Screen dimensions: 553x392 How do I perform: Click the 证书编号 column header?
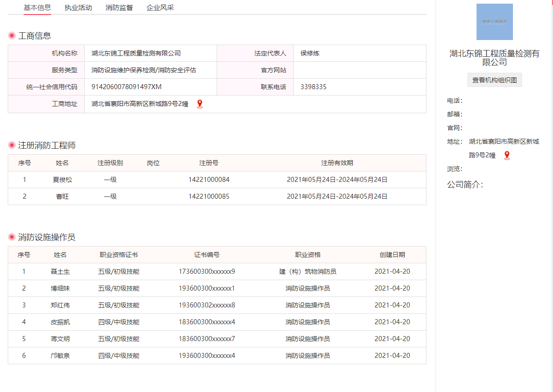pyautogui.click(x=207, y=255)
